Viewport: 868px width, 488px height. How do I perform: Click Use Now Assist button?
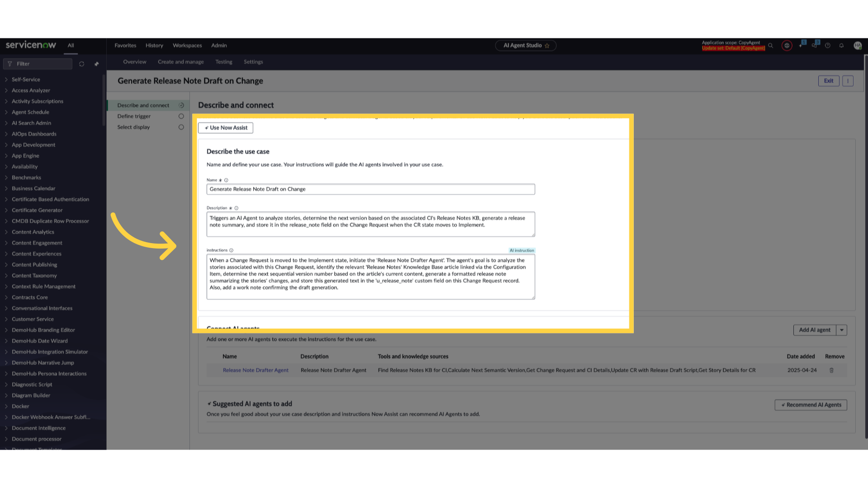pyautogui.click(x=226, y=128)
